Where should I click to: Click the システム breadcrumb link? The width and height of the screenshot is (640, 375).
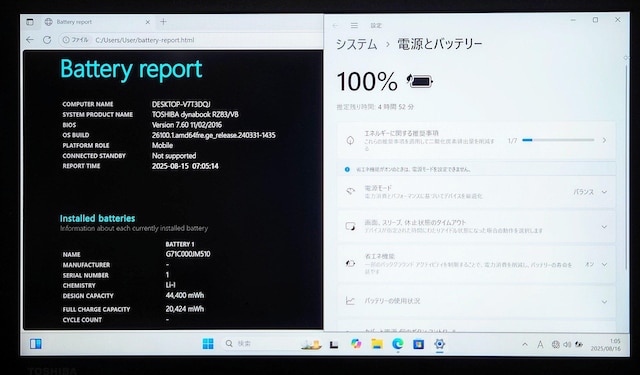[x=356, y=44]
